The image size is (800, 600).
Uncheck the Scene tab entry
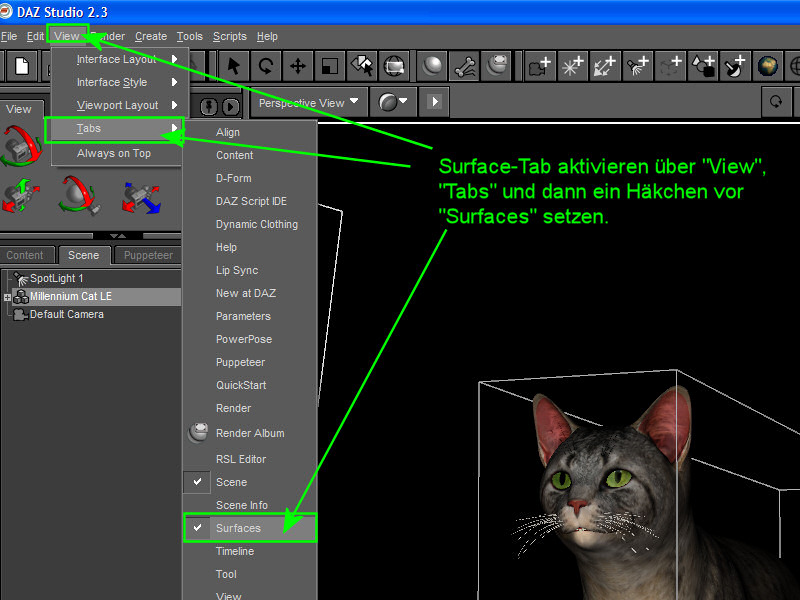coord(250,482)
